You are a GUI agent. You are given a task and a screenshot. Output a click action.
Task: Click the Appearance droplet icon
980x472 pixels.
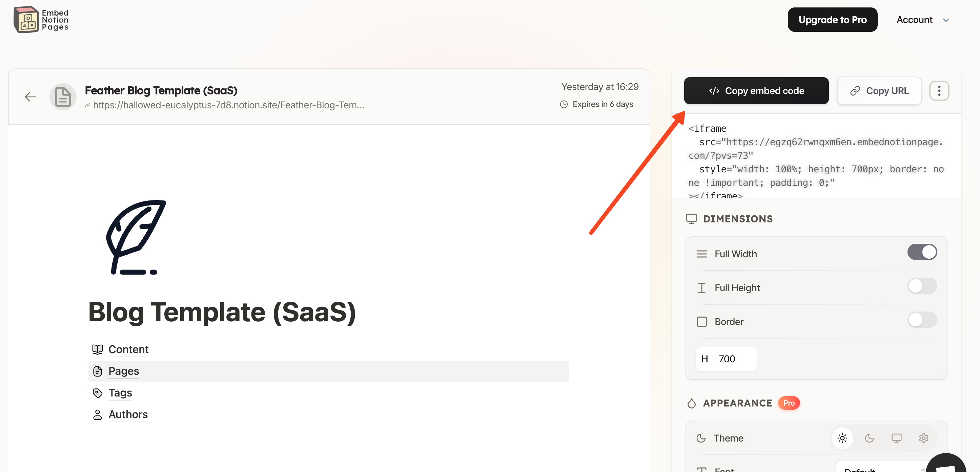691,403
